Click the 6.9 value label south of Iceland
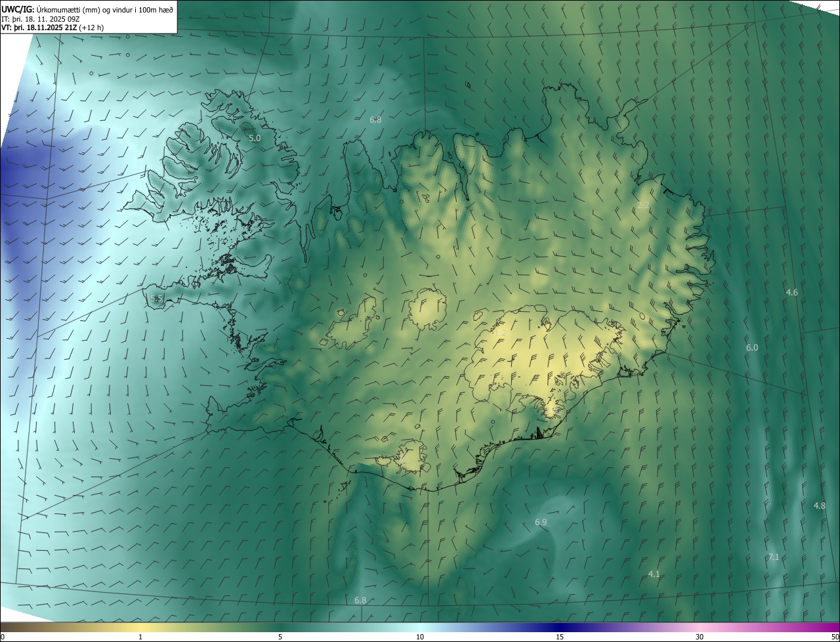This screenshot has width=840, height=642. click(x=541, y=522)
